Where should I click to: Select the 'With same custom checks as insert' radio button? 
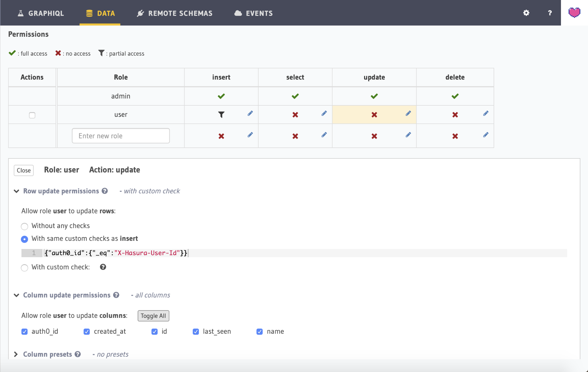(24, 239)
